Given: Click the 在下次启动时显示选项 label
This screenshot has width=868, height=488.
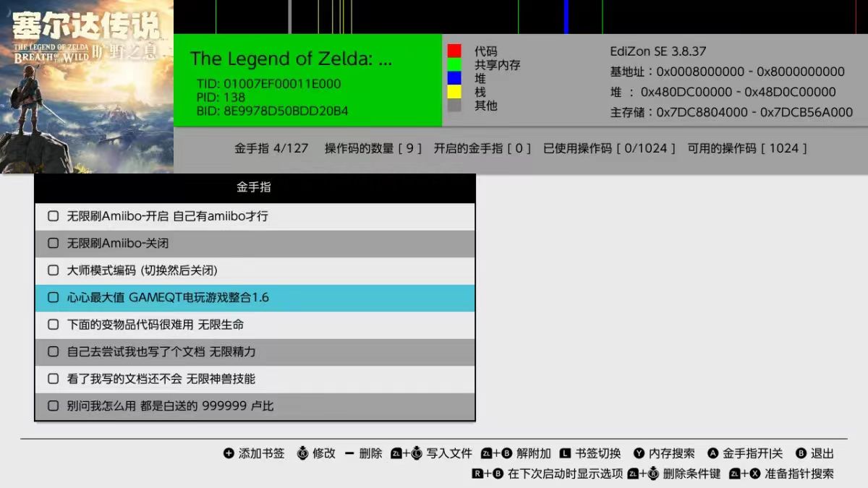Looking at the screenshot, I should 566,474.
